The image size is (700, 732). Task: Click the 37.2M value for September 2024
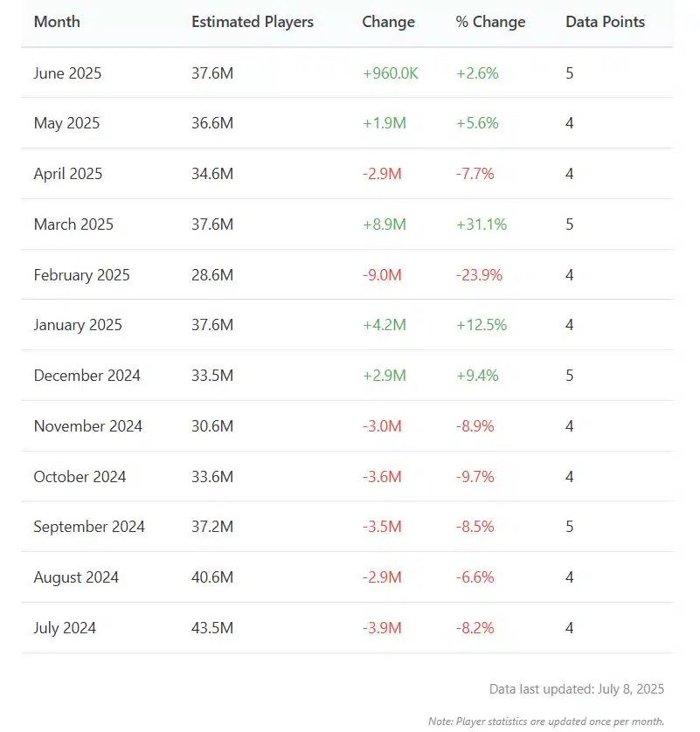click(212, 527)
